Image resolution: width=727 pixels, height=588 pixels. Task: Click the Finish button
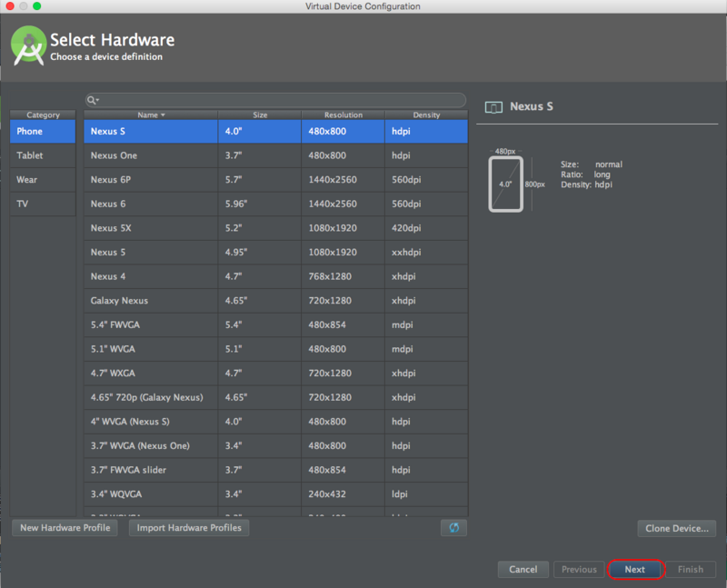691,570
